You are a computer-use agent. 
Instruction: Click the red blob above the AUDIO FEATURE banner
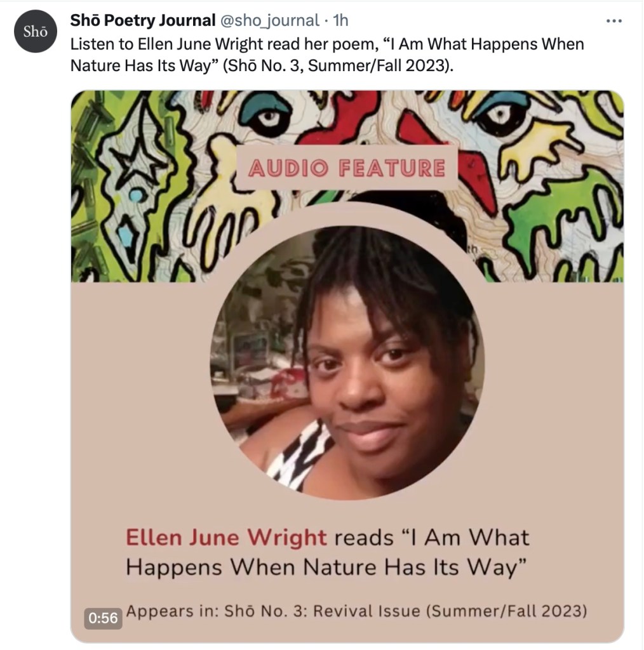[344, 114]
